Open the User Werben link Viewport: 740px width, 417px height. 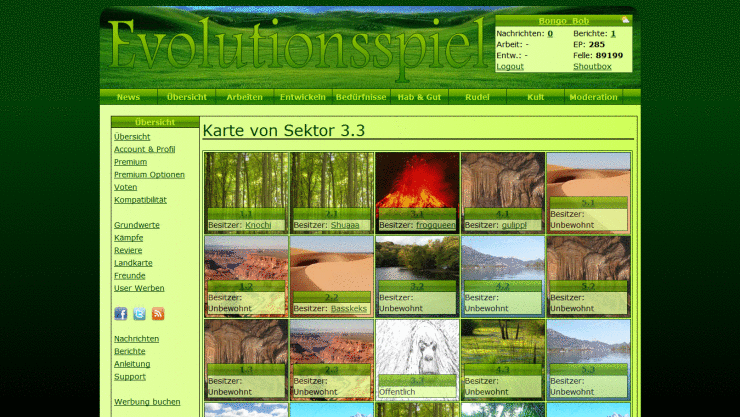coord(139,288)
